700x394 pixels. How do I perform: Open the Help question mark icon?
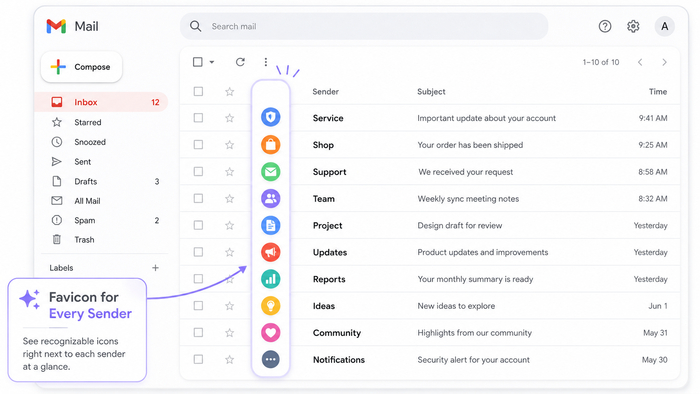(x=605, y=26)
